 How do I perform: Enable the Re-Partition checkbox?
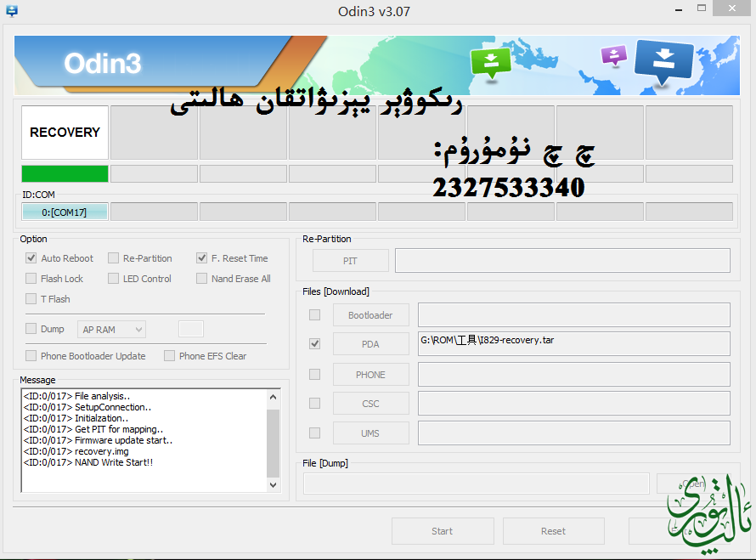click(x=113, y=258)
